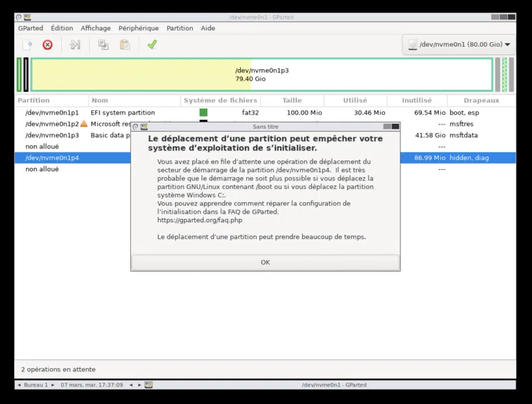
Task: Click the app icon in the GParted title bar
Action: 27,17
